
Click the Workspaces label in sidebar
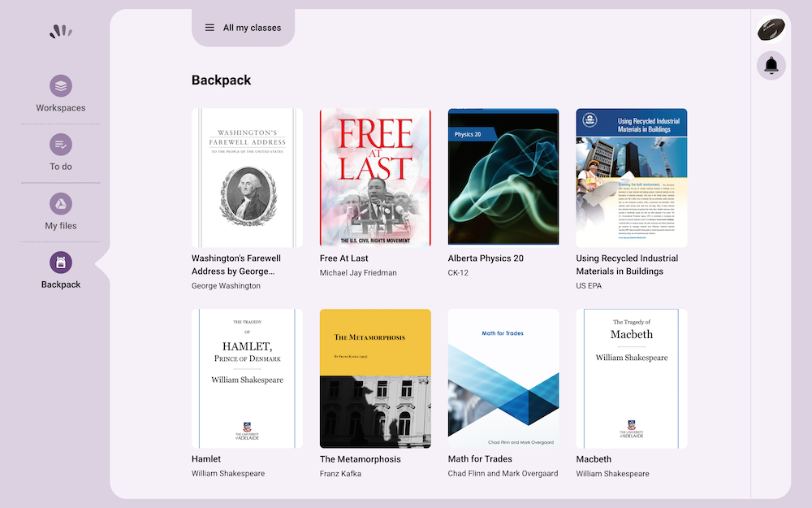tap(61, 108)
